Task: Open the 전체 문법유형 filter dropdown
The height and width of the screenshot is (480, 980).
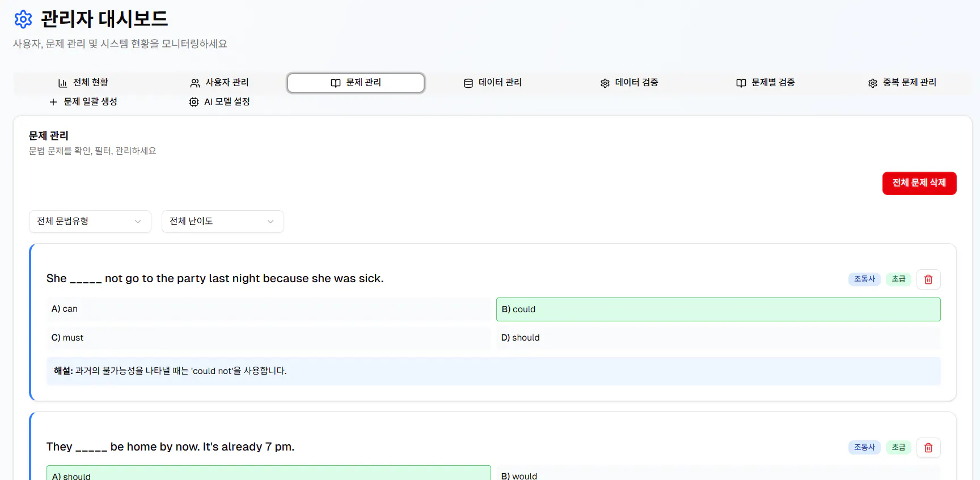Action: tap(90, 222)
